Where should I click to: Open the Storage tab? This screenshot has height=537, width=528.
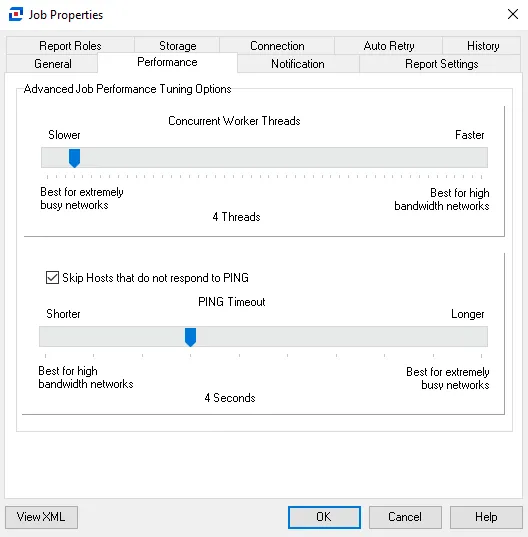point(177,46)
